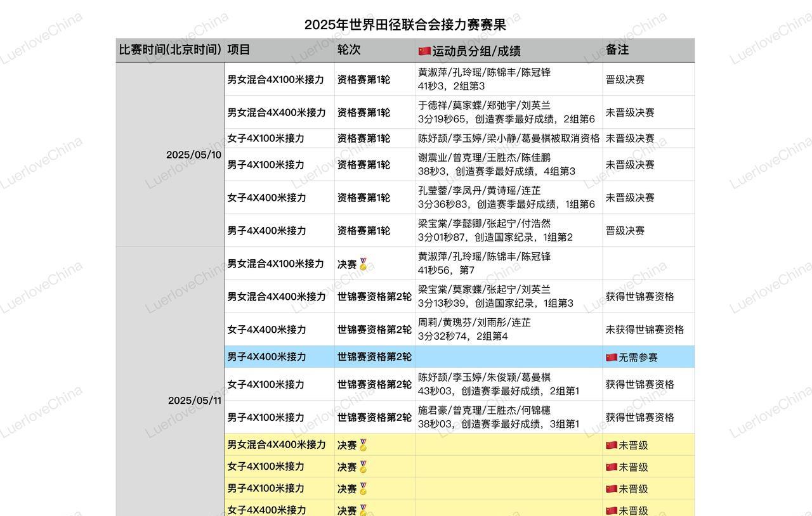Click 男女混合4X400米接力 in the yellow 决赛 row
This screenshot has width=812, height=516.
tap(277, 444)
